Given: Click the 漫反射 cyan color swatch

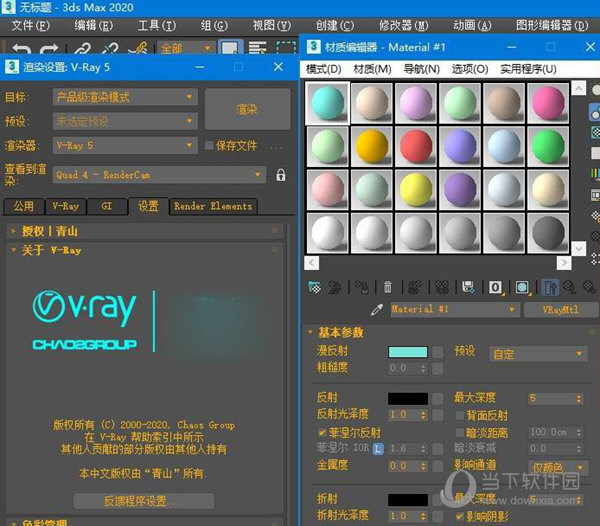Looking at the screenshot, I should pyautogui.click(x=408, y=352).
